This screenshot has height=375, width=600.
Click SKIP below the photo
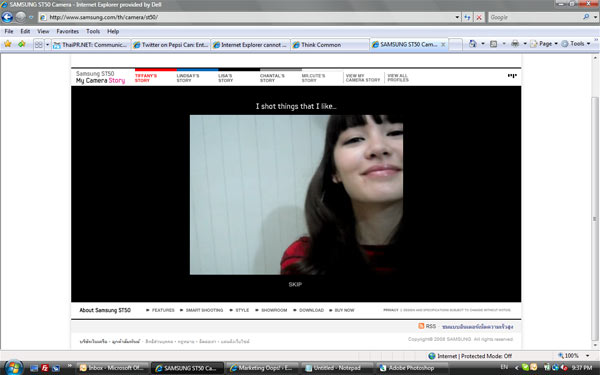295,284
